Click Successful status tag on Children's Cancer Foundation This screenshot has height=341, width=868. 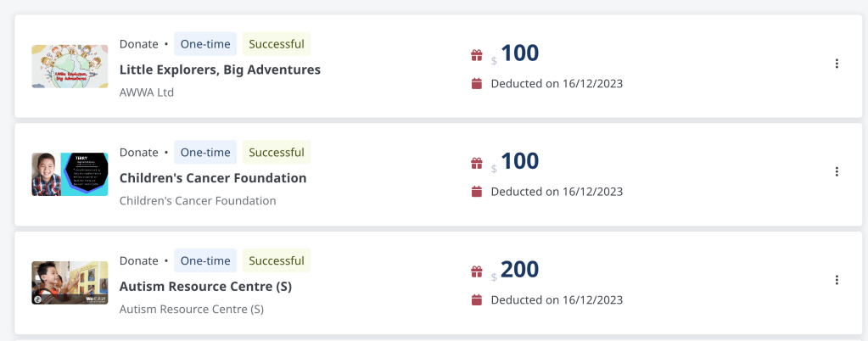point(277,153)
